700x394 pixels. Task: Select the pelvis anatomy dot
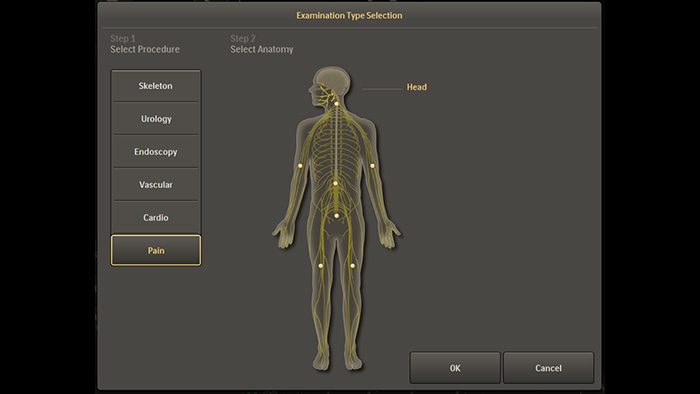[337, 216]
